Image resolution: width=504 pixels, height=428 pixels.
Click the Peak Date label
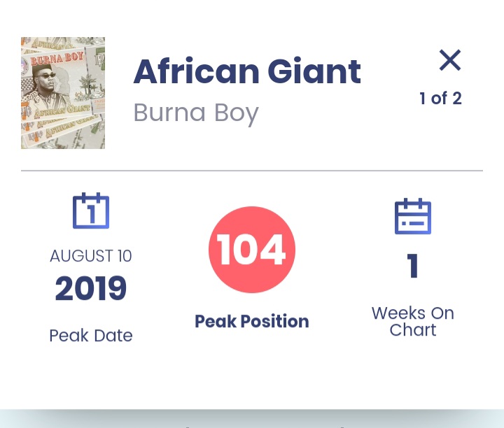(x=91, y=336)
